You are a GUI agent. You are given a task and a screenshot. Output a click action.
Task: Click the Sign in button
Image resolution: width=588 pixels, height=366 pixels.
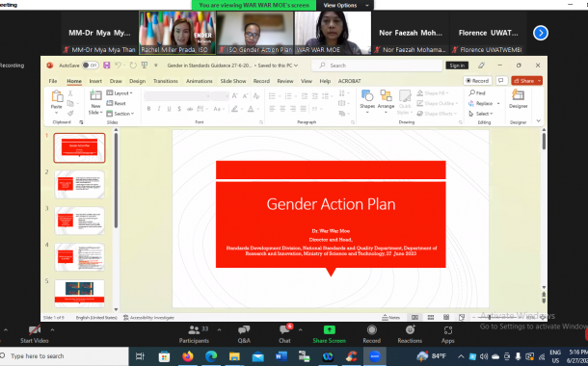457,65
